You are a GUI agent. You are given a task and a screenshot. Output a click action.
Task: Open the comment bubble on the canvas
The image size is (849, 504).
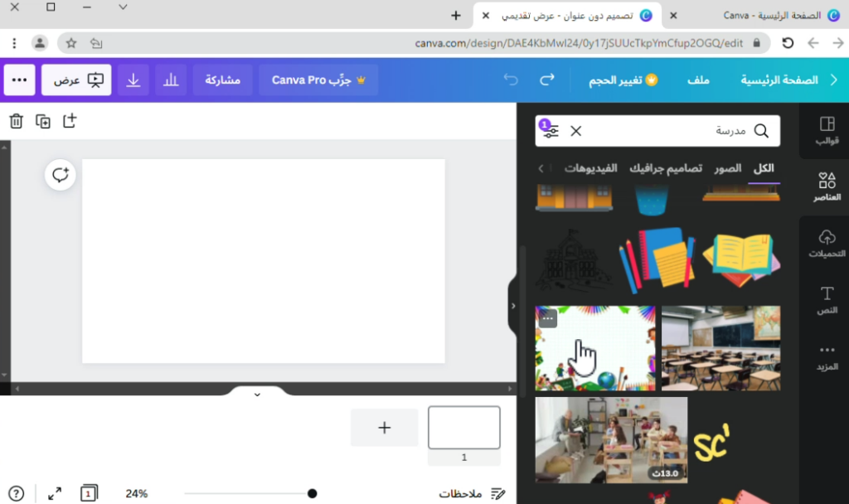(x=60, y=175)
